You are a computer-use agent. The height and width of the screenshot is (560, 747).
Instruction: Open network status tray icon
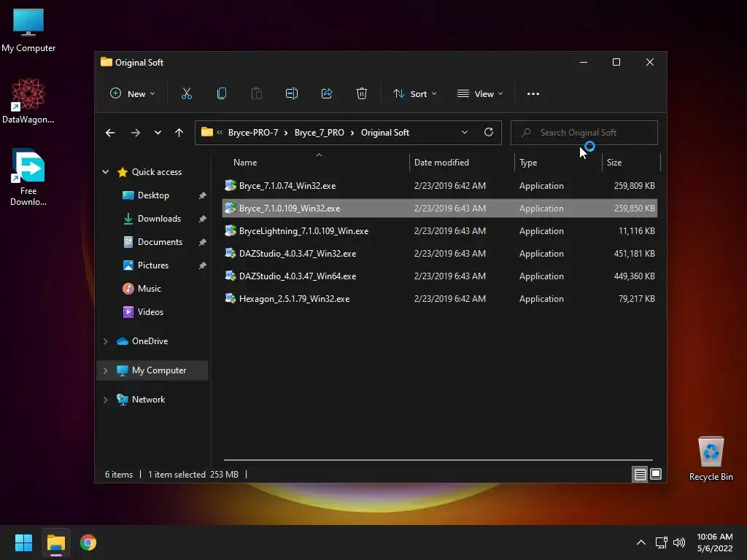click(661, 542)
